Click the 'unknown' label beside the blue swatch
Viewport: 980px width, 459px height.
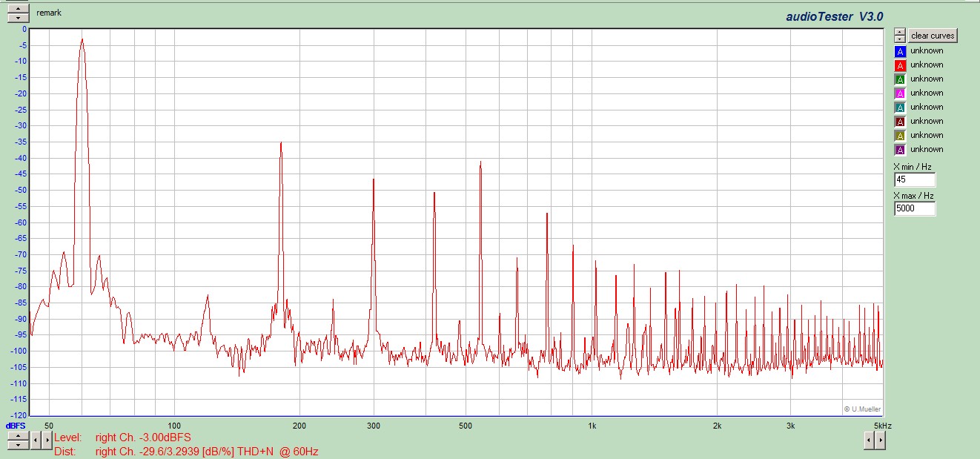click(x=927, y=51)
